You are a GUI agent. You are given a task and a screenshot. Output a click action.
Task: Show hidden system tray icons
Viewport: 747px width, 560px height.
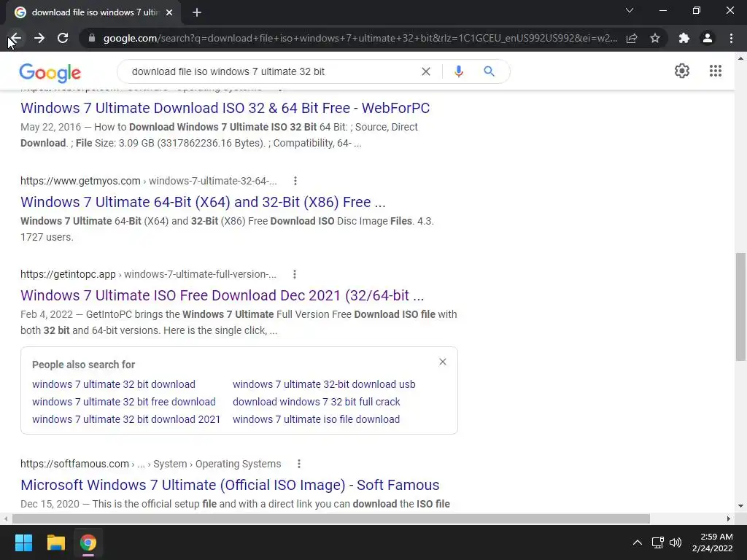coord(637,542)
